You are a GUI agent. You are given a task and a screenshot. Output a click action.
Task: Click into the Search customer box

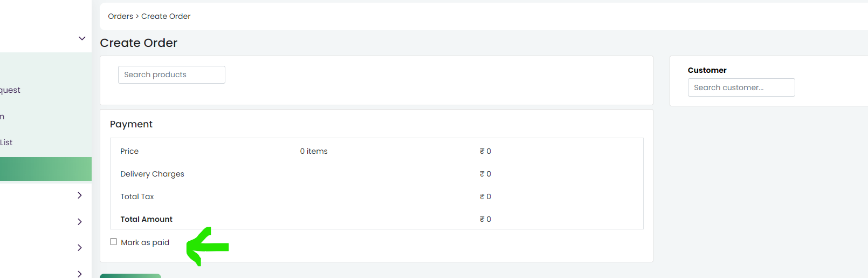pyautogui.click(x=741, y=87)
